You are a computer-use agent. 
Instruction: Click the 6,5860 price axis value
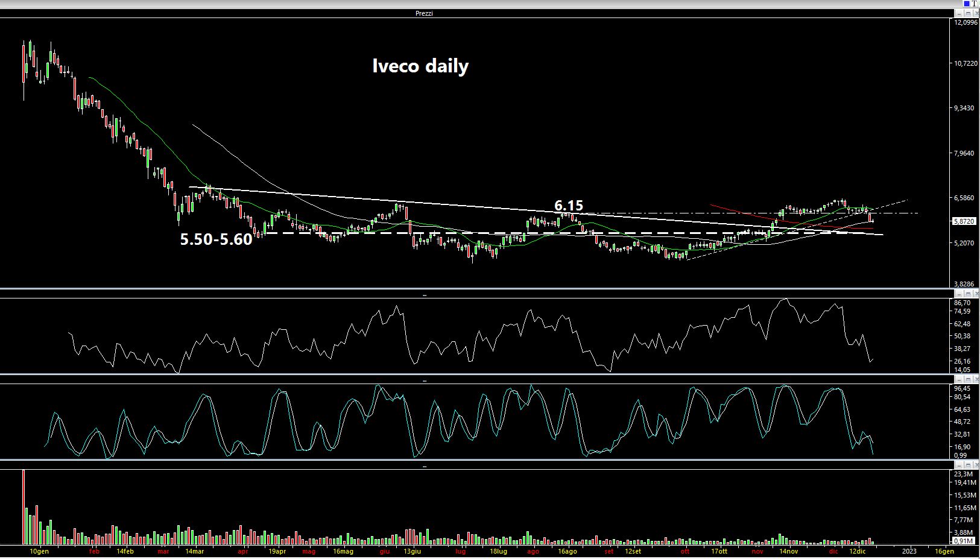tap(966, 198)
